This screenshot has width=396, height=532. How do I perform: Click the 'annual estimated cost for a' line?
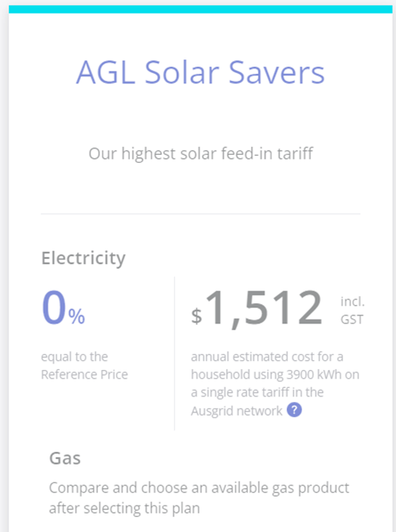267,357
